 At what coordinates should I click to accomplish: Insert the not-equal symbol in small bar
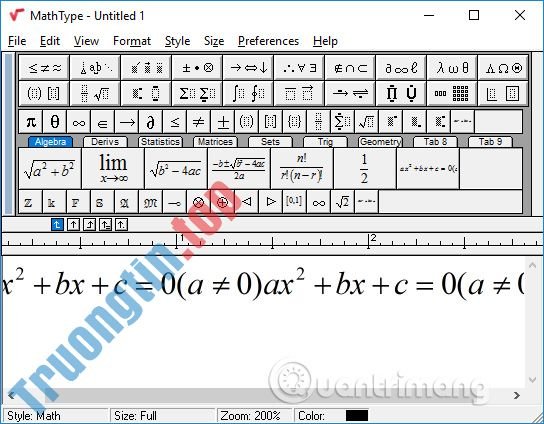198,122
